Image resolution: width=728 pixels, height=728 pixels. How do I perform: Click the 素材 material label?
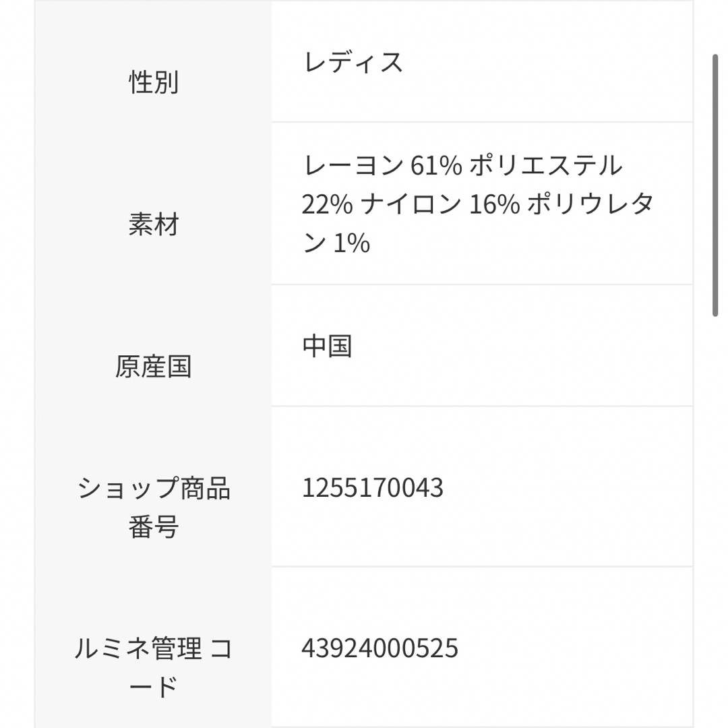(x=153, y=224)
